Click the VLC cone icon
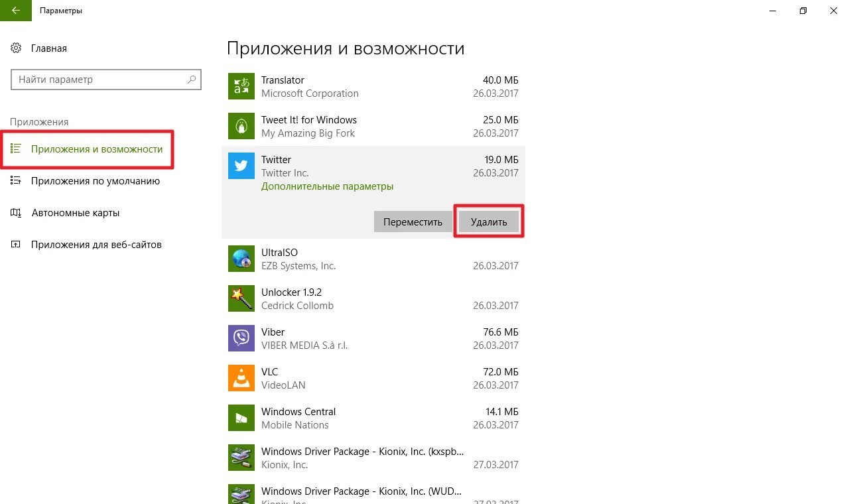The height and width of the screenshot is (504, 849). [x=241, y=378]
